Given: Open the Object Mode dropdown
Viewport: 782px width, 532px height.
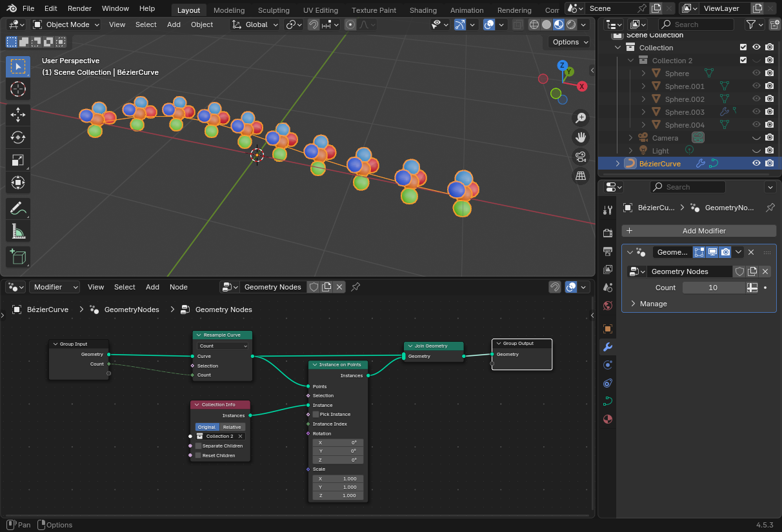Looking at the screenshot, I should click(x=66, y=25).
